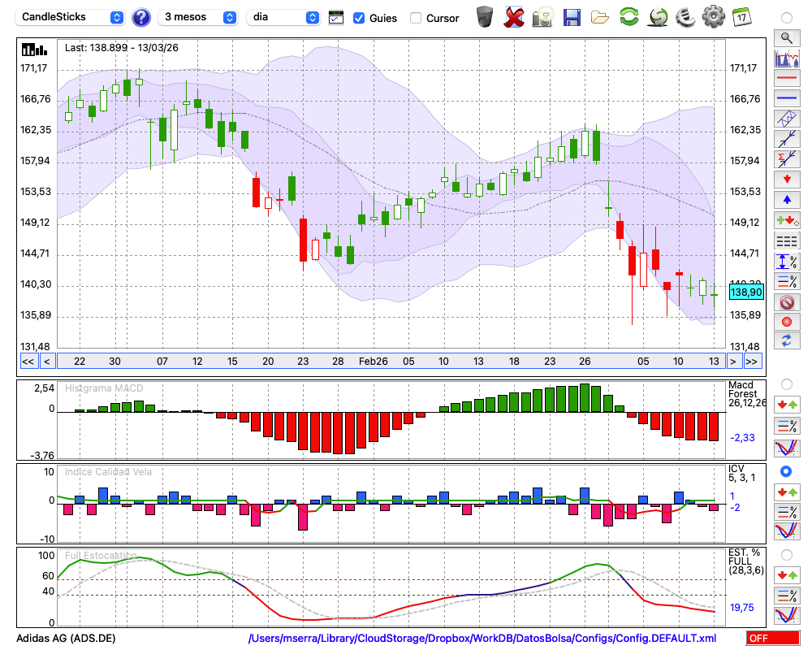Step forward with the > button
The width and height of the screenshot is (812, 650).
point(732,362)
